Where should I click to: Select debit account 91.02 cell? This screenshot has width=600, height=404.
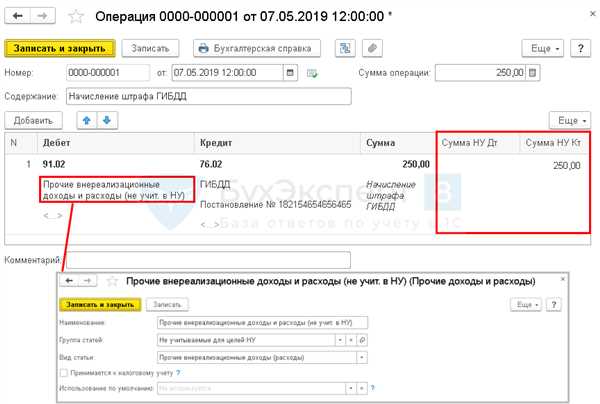pos(54,164)
